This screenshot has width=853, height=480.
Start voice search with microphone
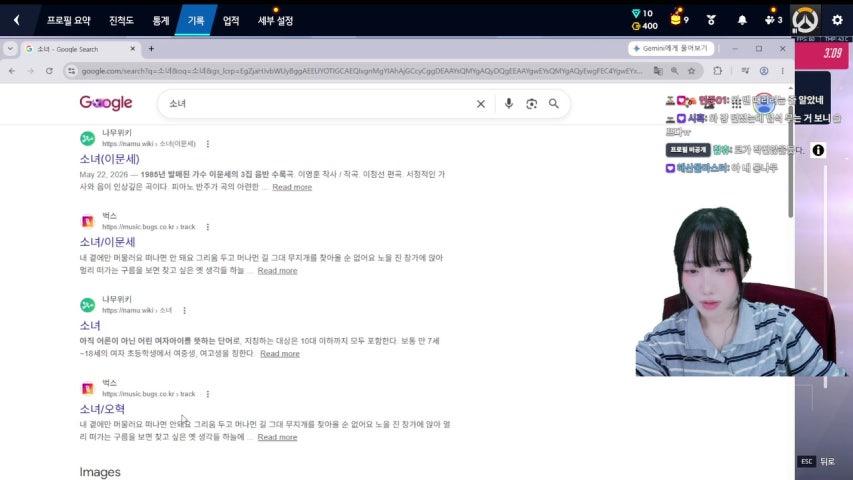tap(509, 103)
